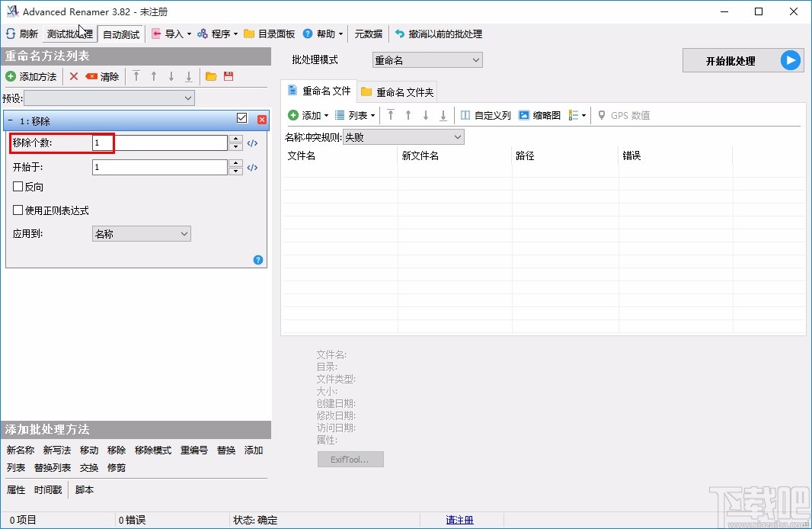Open the 名称冲突规则 dropdown

click(x=403, y=136)
